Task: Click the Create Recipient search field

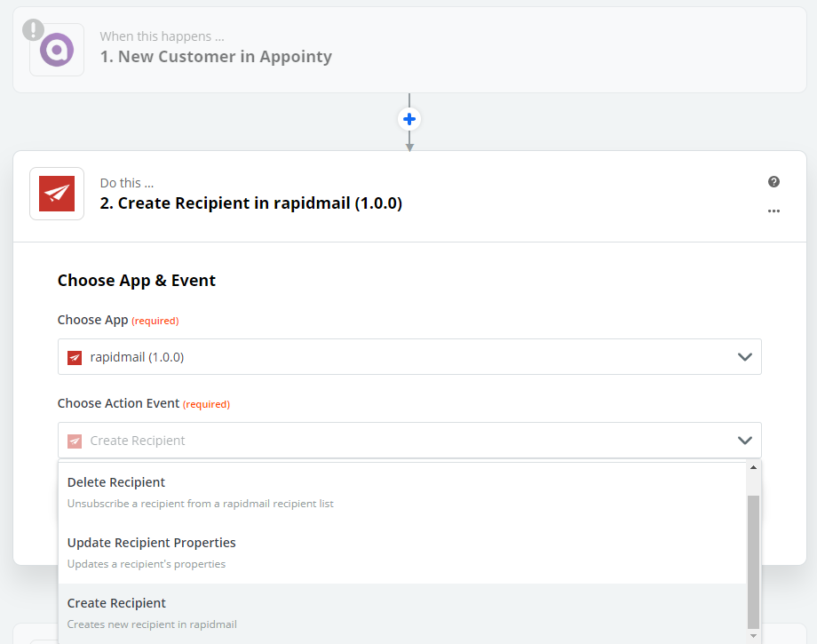Action: [x=409, y=441]
